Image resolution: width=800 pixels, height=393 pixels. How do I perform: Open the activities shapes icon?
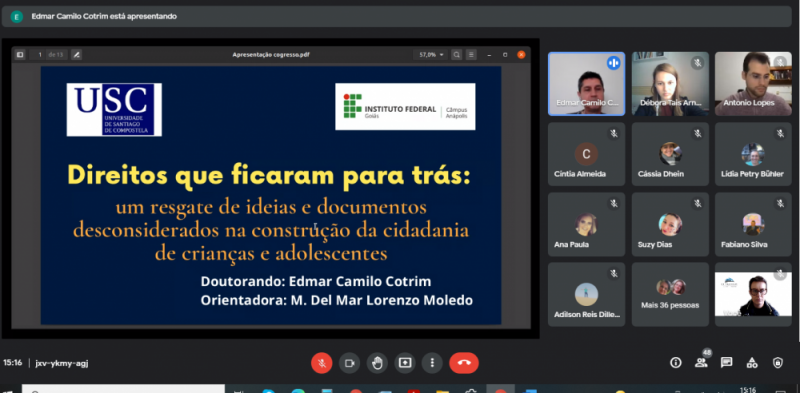click(752, 363)
